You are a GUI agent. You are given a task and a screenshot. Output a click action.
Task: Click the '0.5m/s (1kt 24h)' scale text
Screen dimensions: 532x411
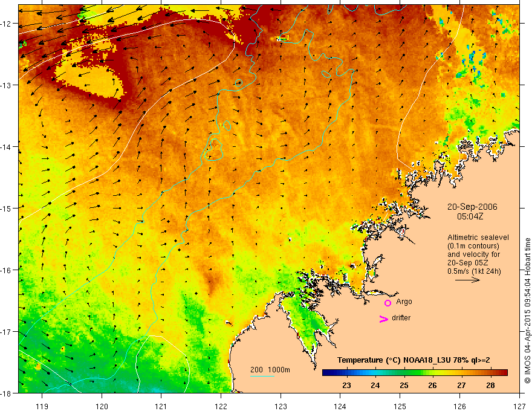474,271
